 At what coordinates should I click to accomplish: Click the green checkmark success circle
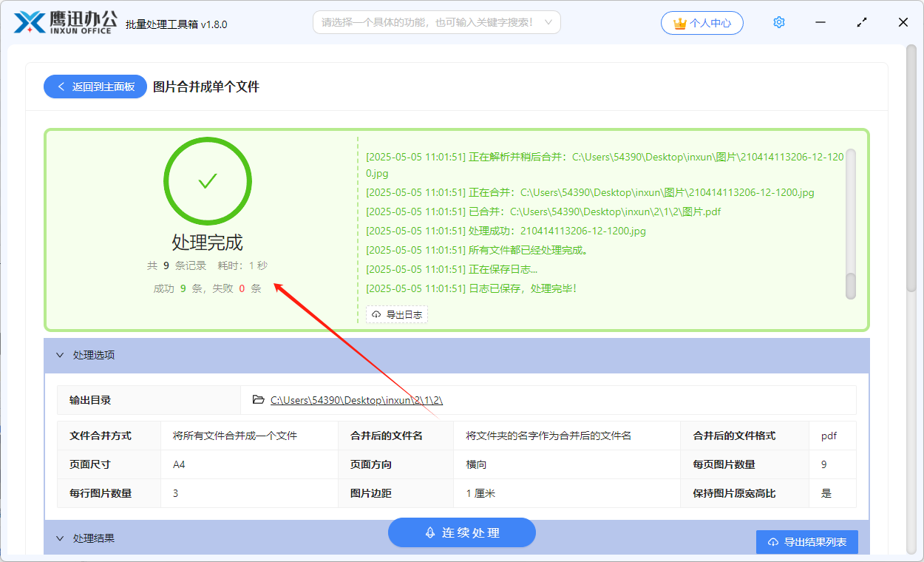click(x=207, y=181)
